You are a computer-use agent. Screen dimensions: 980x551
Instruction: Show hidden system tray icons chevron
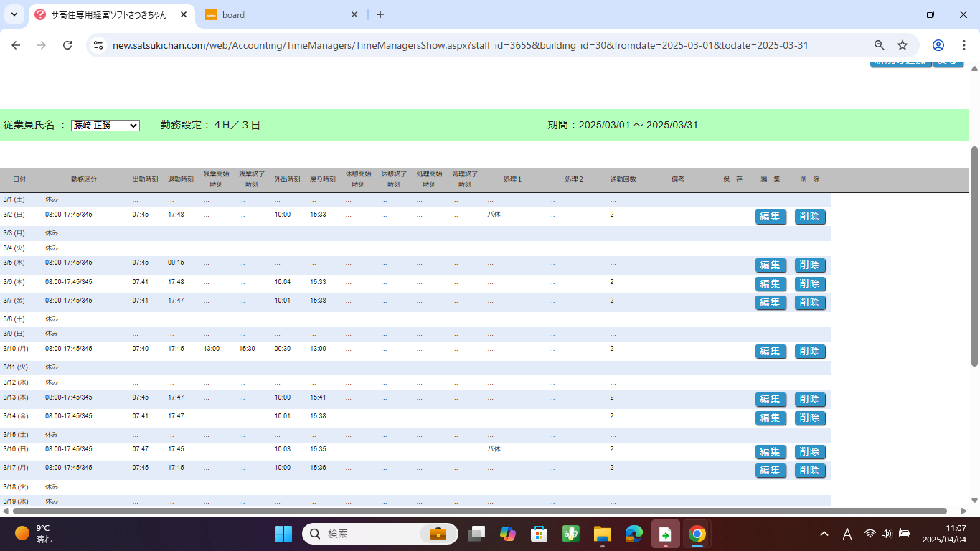[x=824, y=534]
